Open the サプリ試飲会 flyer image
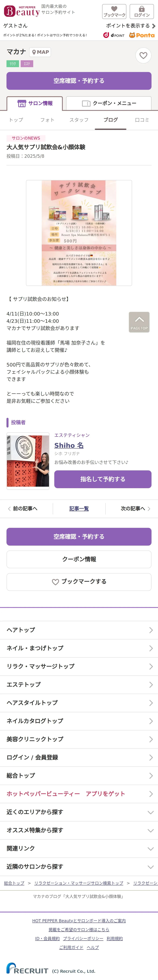Screen dimensions: 158x980 click(79, 233)
